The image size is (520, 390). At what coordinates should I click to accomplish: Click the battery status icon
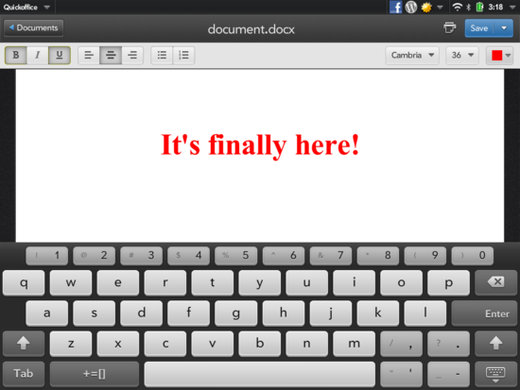click(x=479, y=7)
